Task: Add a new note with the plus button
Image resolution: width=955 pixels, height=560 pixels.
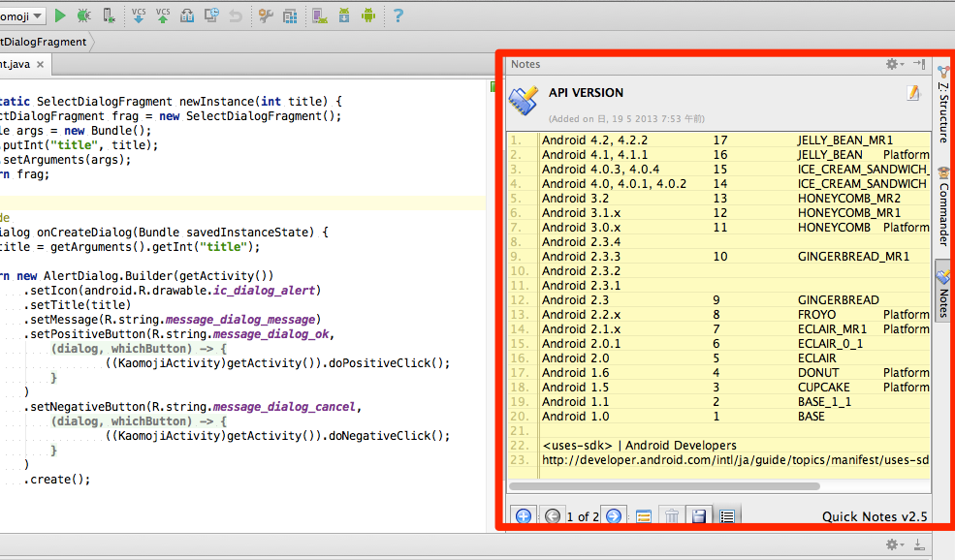Action: (x=522, y=516)
